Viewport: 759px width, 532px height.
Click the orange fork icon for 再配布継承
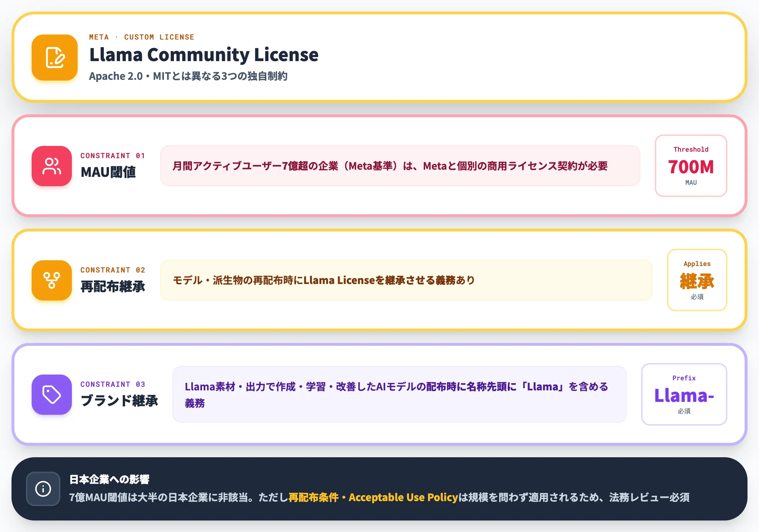point(52,280)
